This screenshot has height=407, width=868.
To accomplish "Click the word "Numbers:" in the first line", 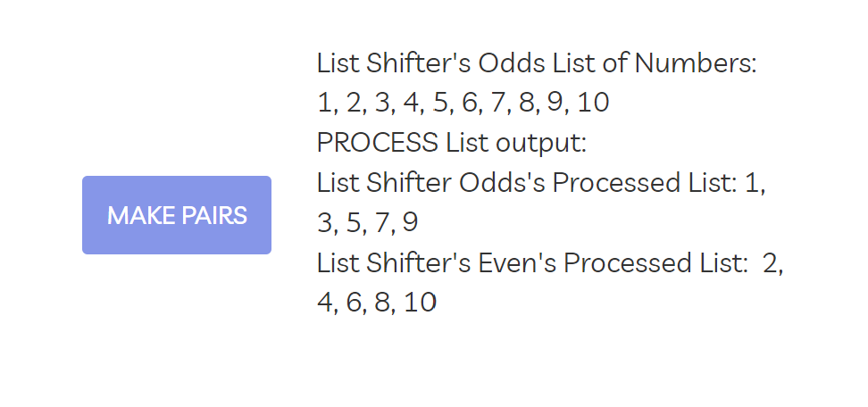I will (696, 64).
